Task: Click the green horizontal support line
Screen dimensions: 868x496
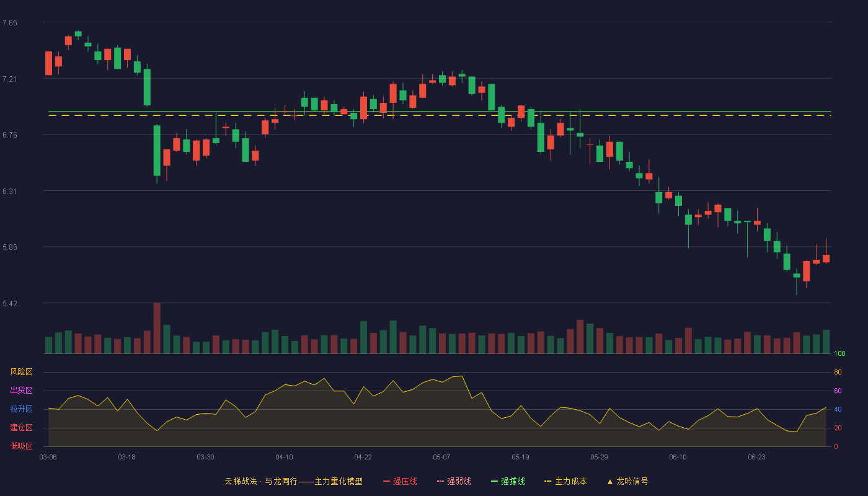Action: pos(440,112)
